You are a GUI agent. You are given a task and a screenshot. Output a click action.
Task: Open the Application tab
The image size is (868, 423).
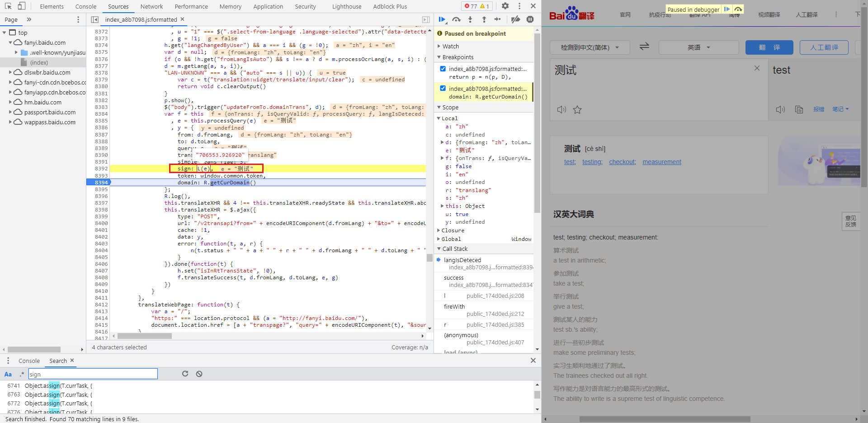pos(268,6)
